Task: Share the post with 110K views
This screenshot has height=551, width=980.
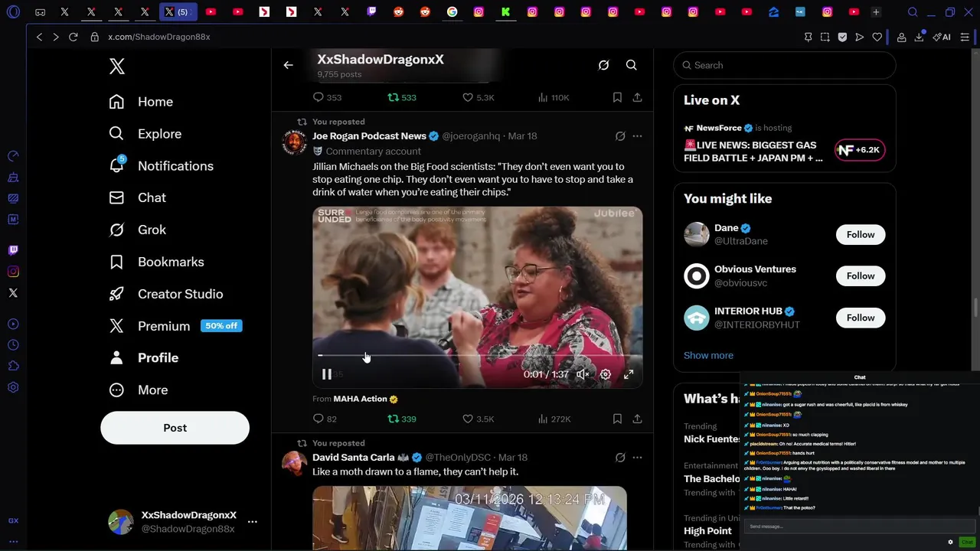Action: tap(637, 97)
